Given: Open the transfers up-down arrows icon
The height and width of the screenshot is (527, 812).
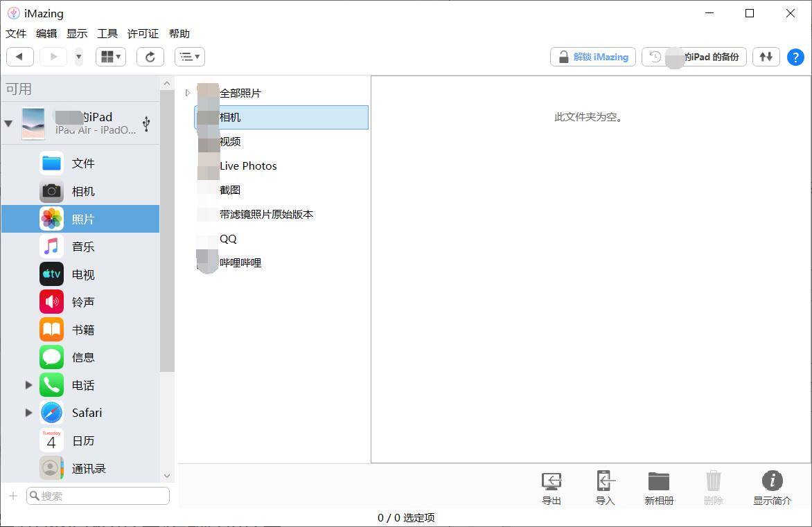Looking at the screenshot, I should pyautogui.click(x=766, y=57).
